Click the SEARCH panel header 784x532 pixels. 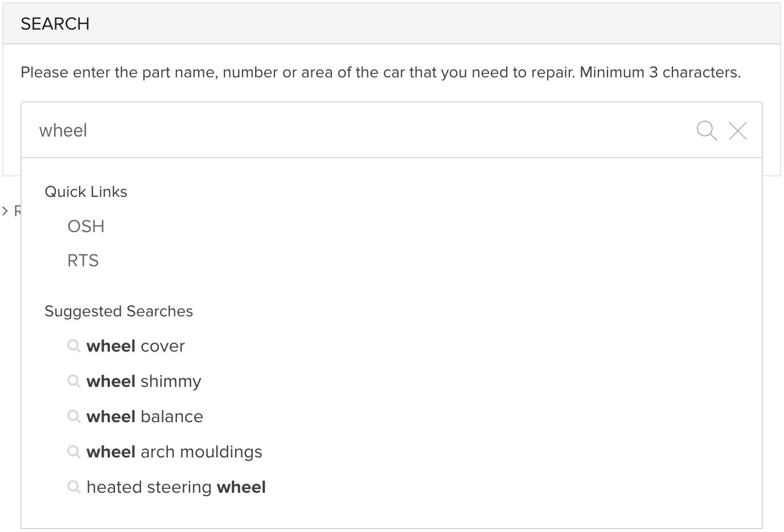point(392,23)
